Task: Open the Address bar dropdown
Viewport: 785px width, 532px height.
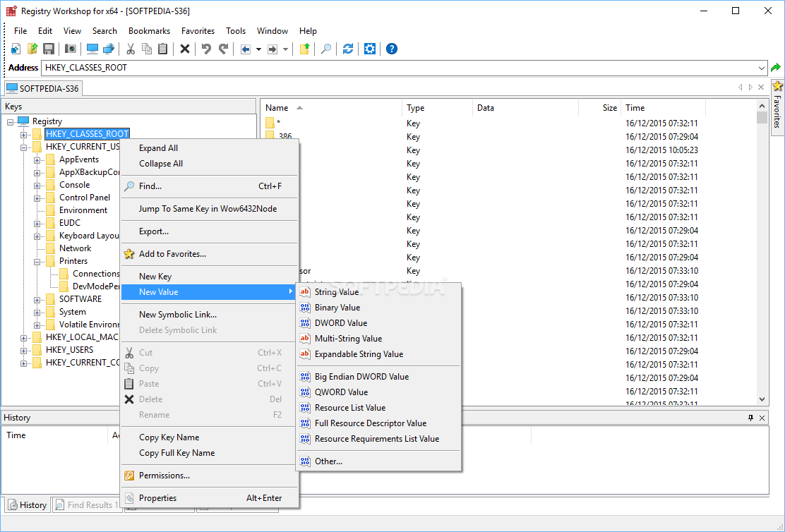Action: click(762, 68)
